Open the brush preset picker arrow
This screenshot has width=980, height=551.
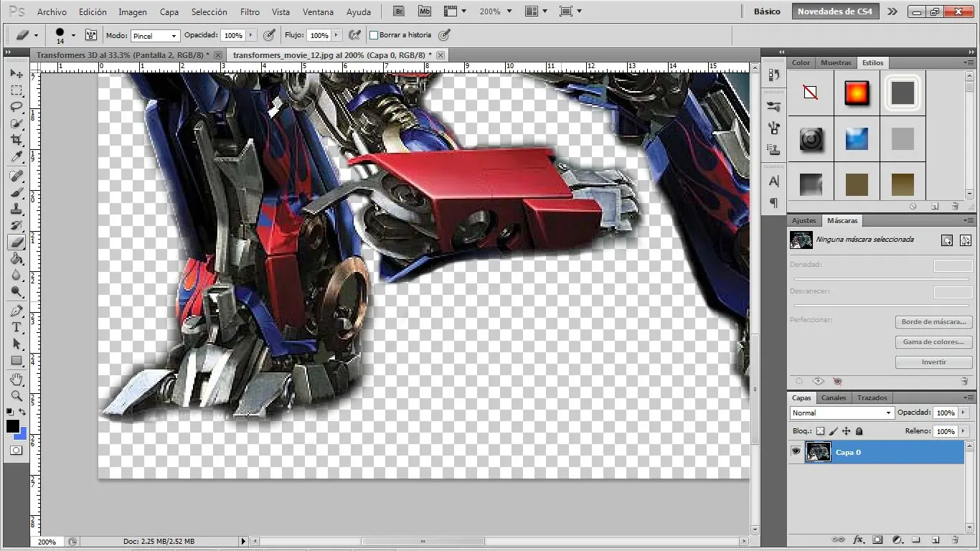click(x=73, y=35)
